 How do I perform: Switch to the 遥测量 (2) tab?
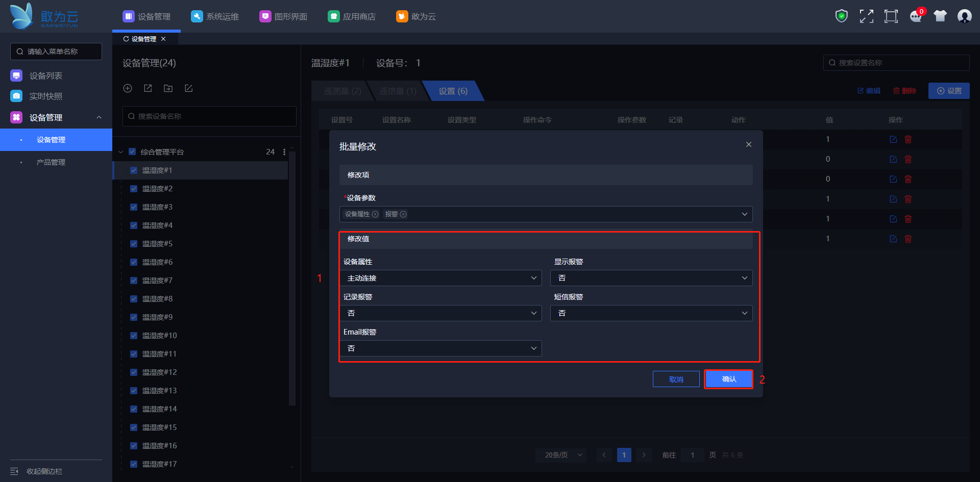[342, 91]
